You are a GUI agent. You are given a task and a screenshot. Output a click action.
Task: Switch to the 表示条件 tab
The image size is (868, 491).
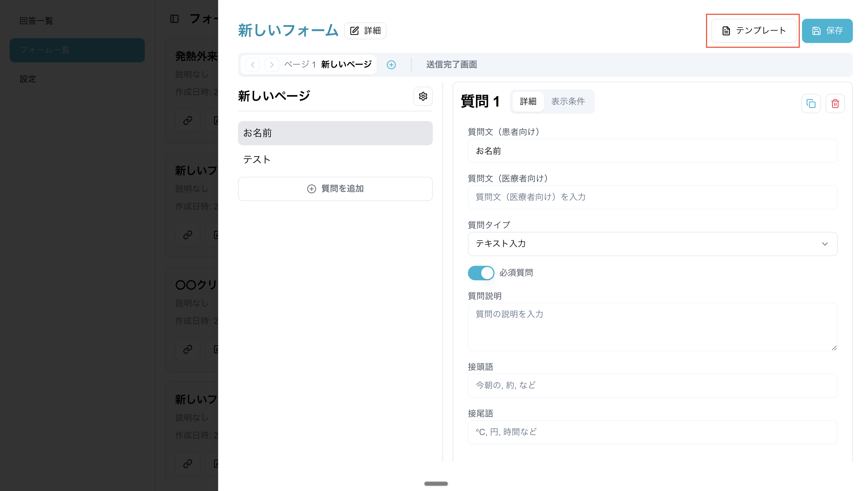[568, 101]
